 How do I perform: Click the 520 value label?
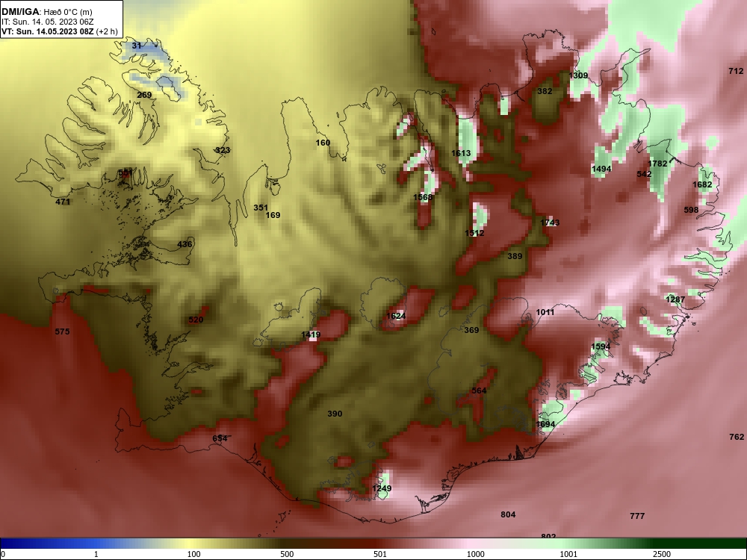196,320
